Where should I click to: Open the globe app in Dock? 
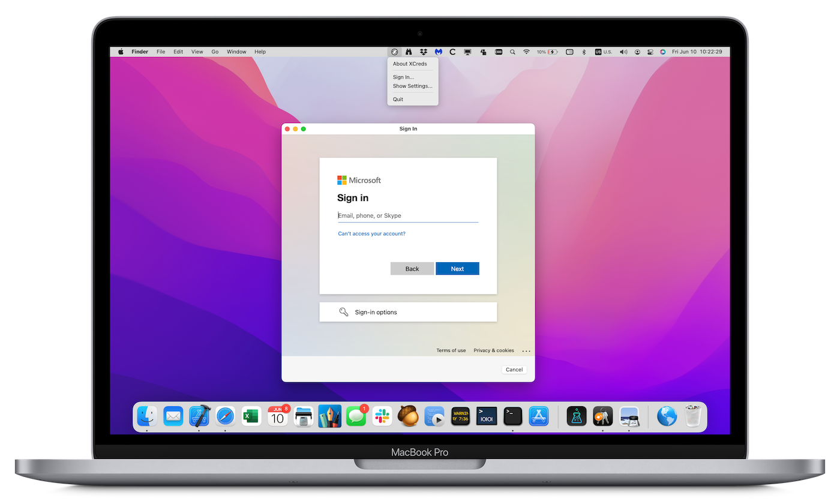pos(667,416)
